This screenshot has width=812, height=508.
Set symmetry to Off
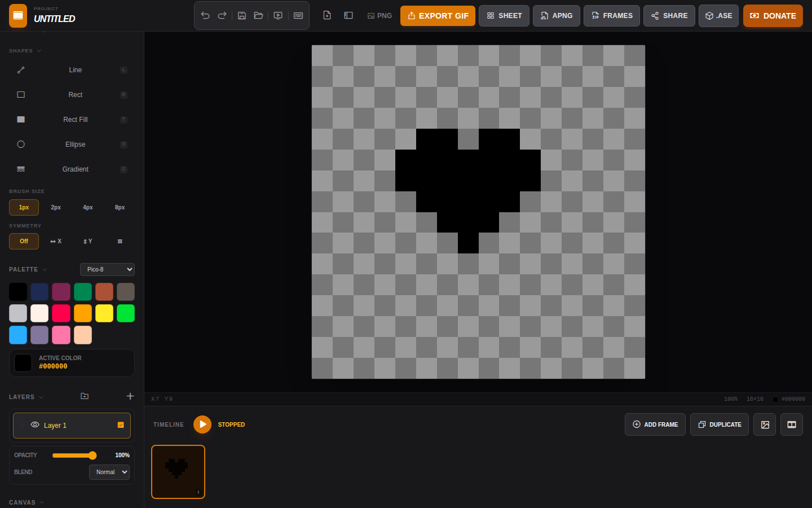point(24,241)
